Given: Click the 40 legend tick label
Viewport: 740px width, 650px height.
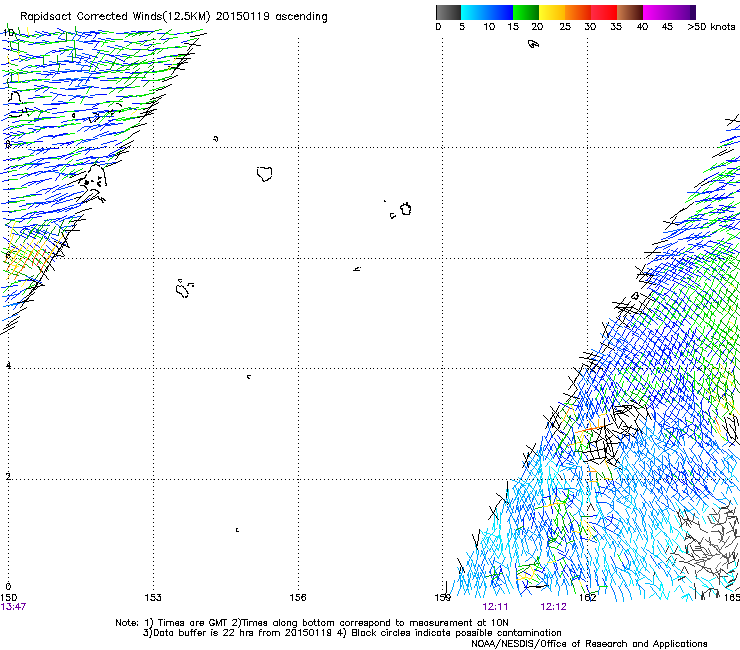Looking at the screenshot, I should 642,27.
